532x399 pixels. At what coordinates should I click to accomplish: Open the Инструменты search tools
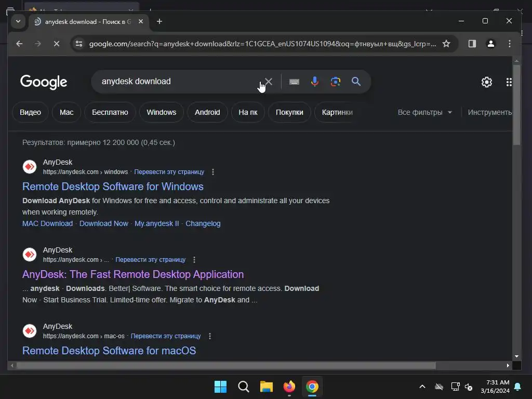coord(489,112)
